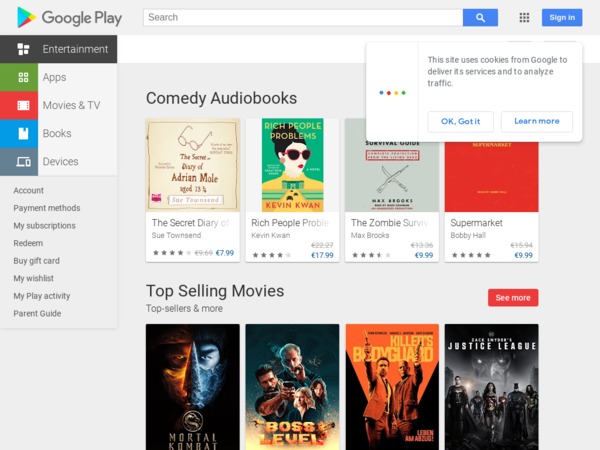The image size is (600, 450).
Task: Click star rating of Supermarket
Action: coord(471,255)
